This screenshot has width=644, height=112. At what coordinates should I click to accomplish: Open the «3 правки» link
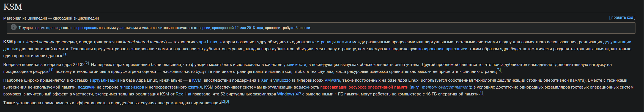tap(303, 28)
